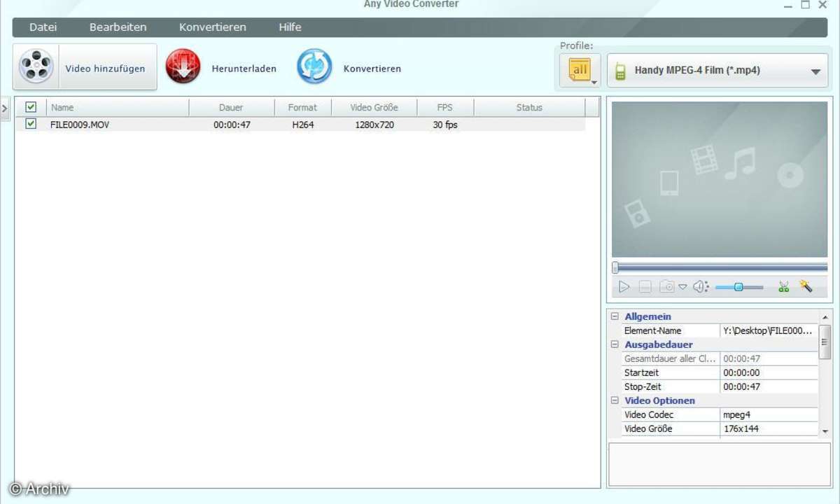Viewport: 840px width, 504px height.
Task: Sort by the Dauer column header
Action: coord(231,107)
